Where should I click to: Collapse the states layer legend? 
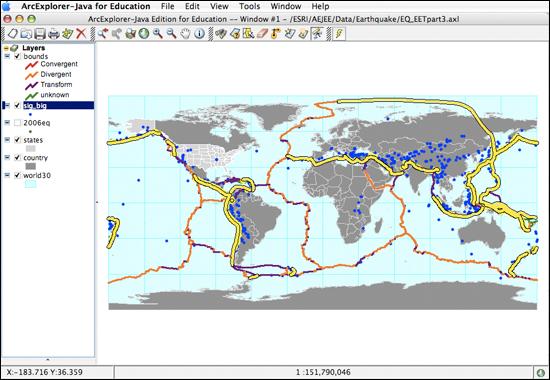coord(7,140)
